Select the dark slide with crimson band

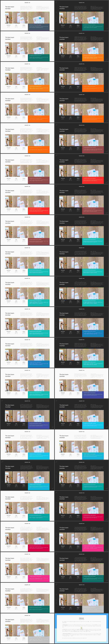[82, 506]
